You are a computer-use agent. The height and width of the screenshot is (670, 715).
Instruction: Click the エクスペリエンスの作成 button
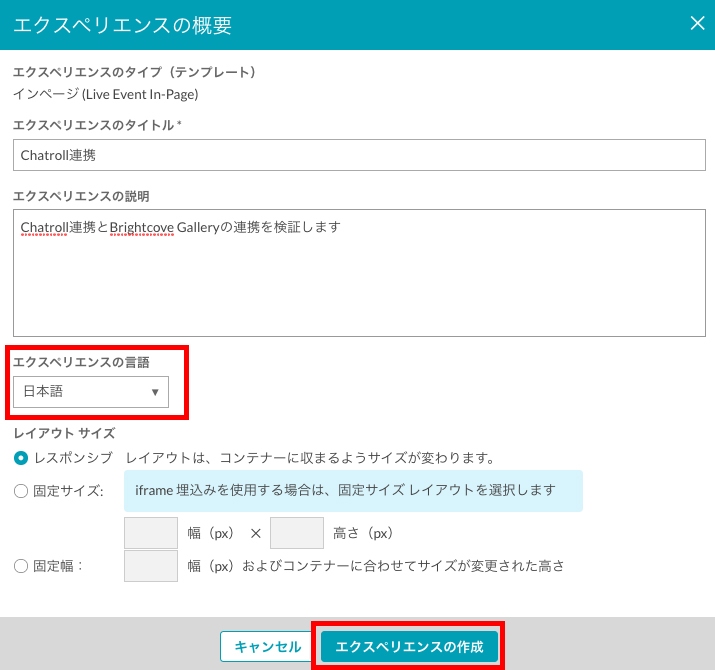point(409,647)
